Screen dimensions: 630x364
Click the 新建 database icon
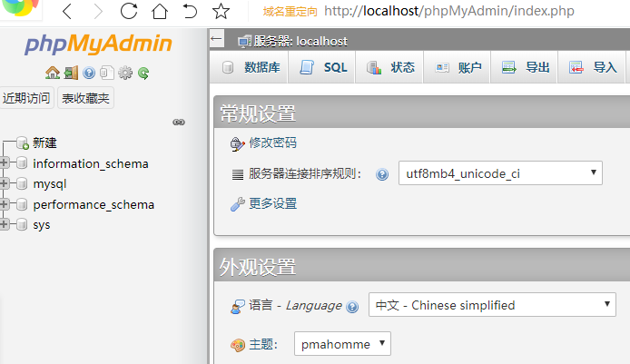[23, 143]
